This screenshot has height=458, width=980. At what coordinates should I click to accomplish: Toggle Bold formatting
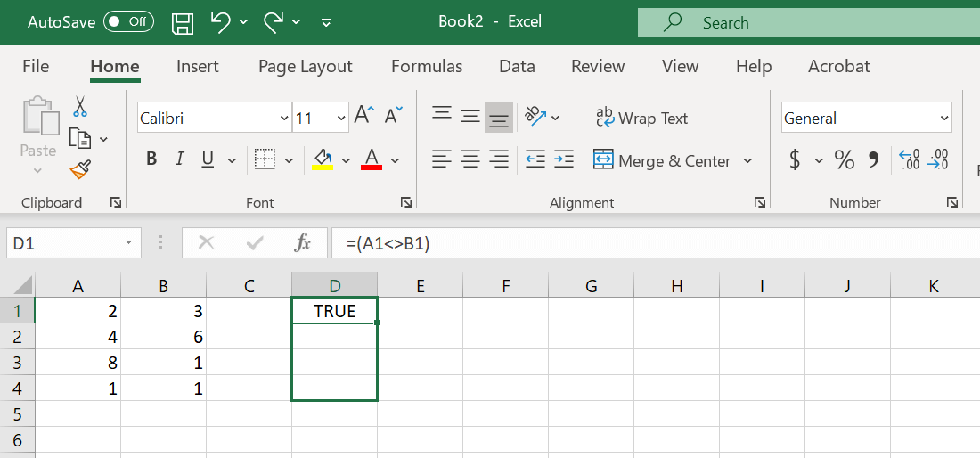[151, 159]
